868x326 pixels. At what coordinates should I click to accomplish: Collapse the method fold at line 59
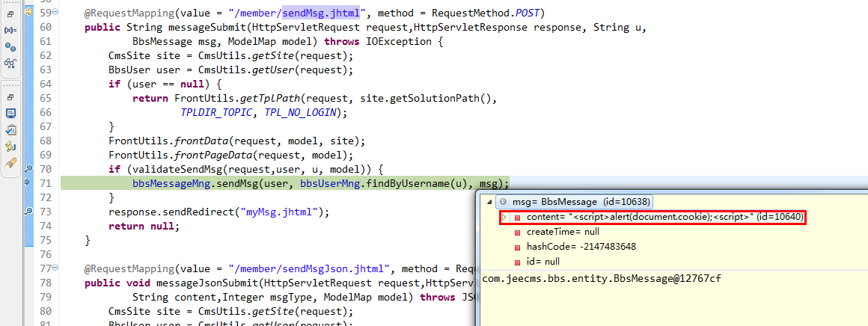pyautogui.click(x=56, y=12)
